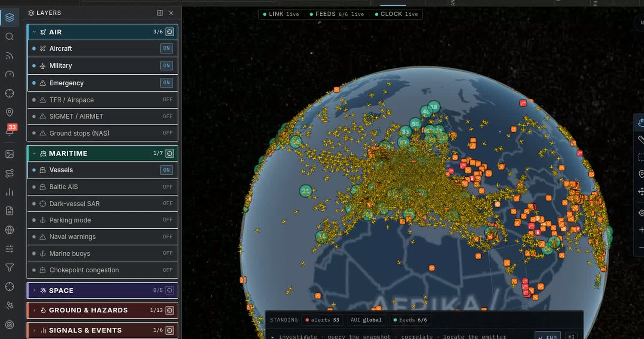Click the cluster marker labeled 22 on globe
644x339 pixels.
pos(306,191)
